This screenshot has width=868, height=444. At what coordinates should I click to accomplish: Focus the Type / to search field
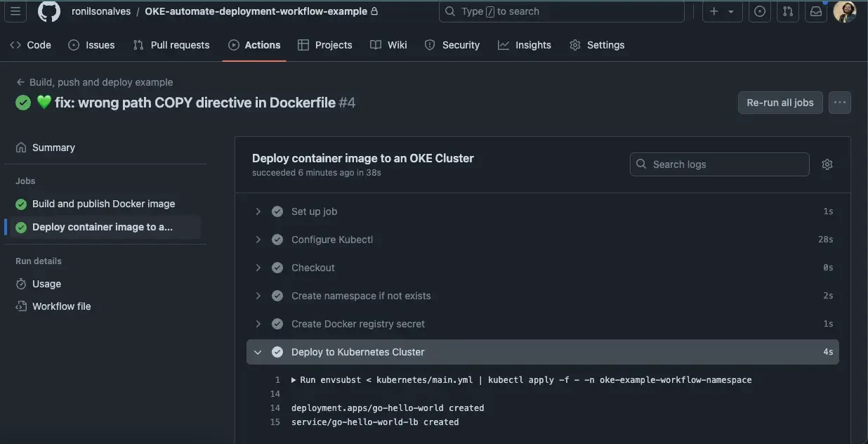(x=562, y=11)
